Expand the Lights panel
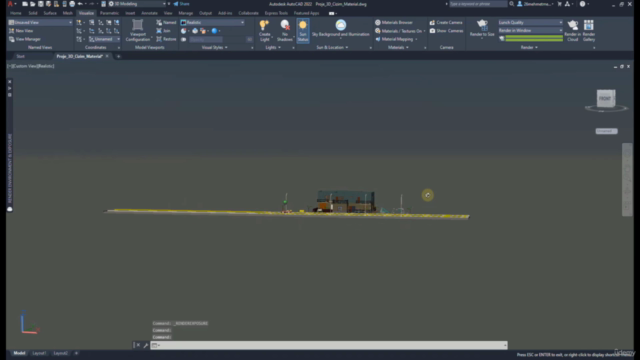Viewport: 640px width, 360px height. [x=273, y=47]
